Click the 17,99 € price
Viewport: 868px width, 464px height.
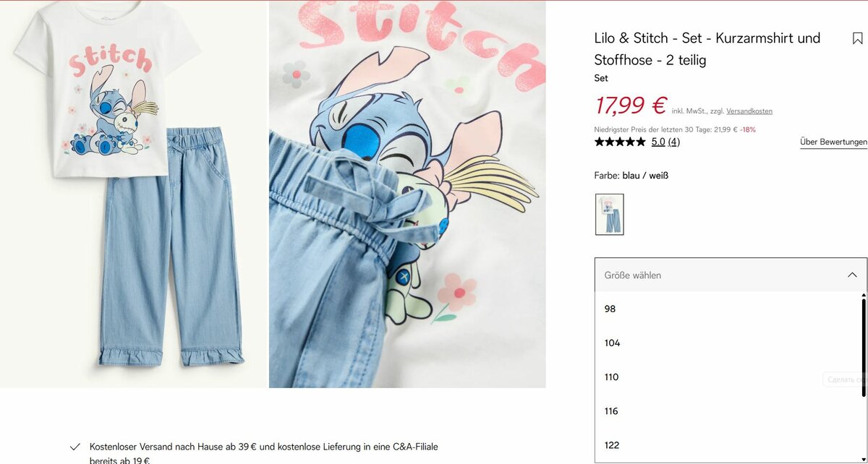coord(630,106)
